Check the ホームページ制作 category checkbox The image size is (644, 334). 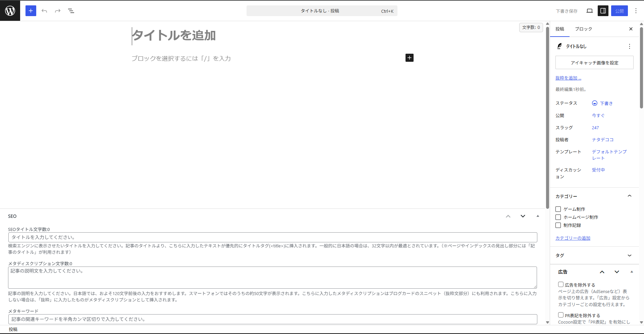[558, 217]
